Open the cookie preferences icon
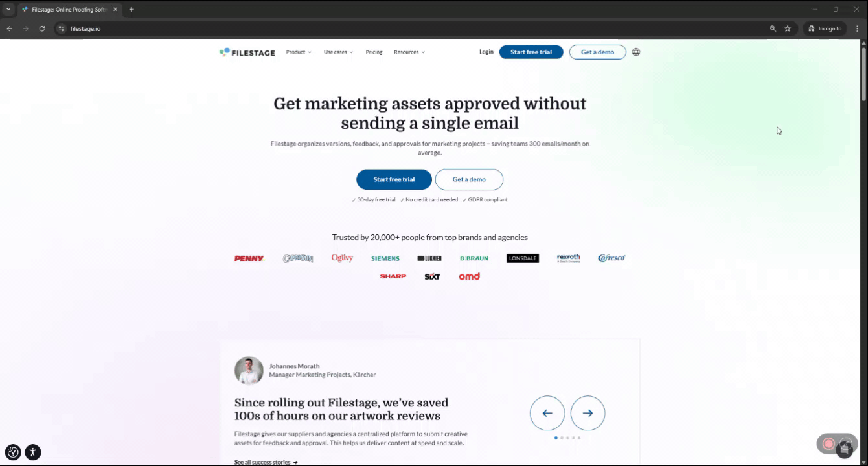Viewport: 868px width, 466px height. tap(13, 452)
